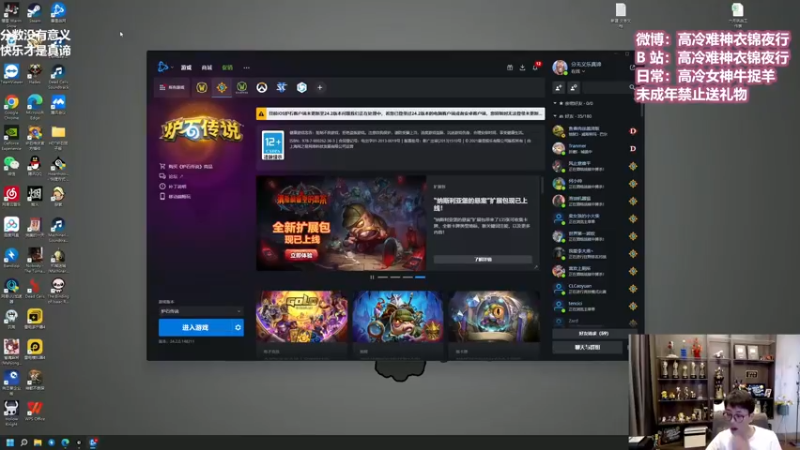The height and width of the screenshot is (450, 800).
Task: Click the Windows Start button
Action: pyautogui.click(x=10, y=442)
